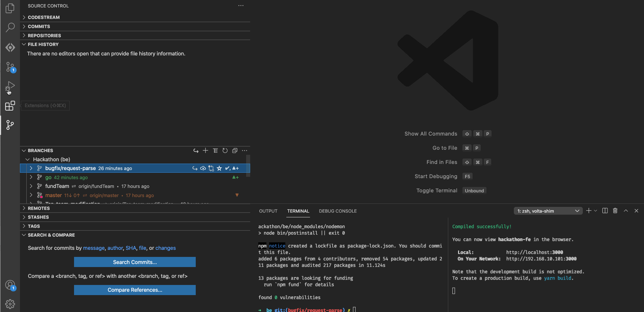Expand the fundTeam branch node
This screenshot has width=644, height=312.
pyautogui.click(x=31, y=186)
